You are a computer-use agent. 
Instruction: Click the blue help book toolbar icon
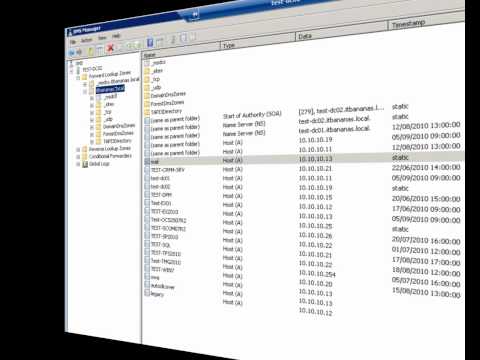tap(150, 43)
